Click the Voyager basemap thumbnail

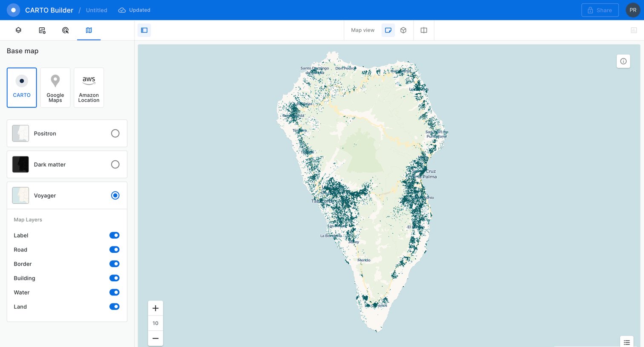point(20,195)
